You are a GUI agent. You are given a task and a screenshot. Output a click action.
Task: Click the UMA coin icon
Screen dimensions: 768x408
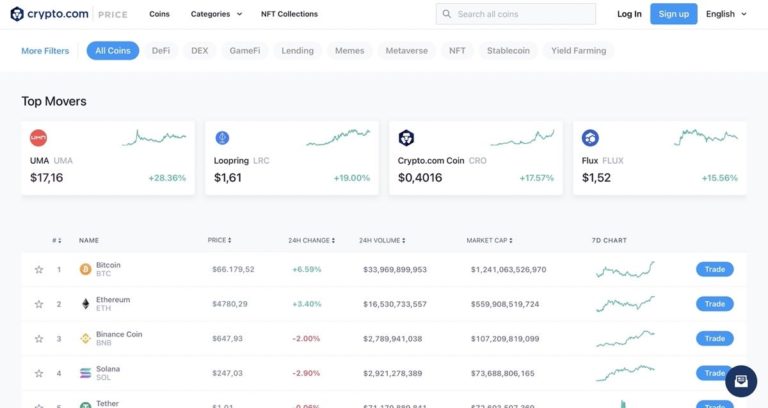(38, 138)
